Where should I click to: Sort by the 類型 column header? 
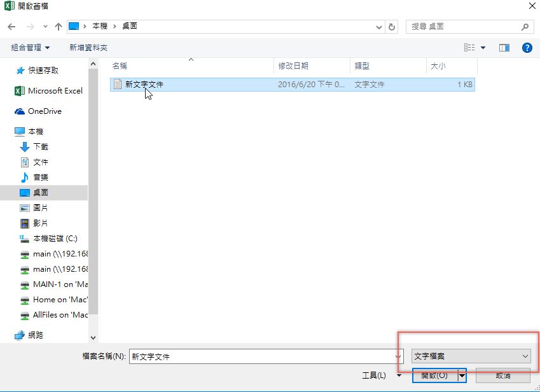[x=388, y=66]
